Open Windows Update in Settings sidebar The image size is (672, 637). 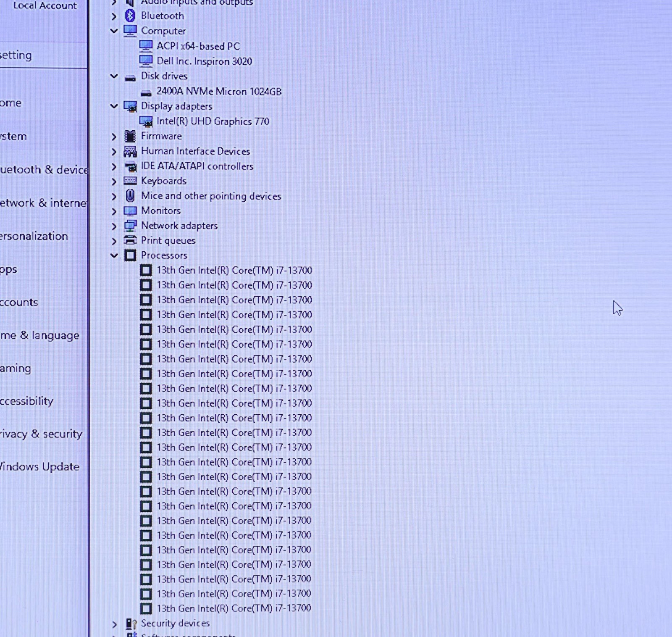tap(40, 467)
